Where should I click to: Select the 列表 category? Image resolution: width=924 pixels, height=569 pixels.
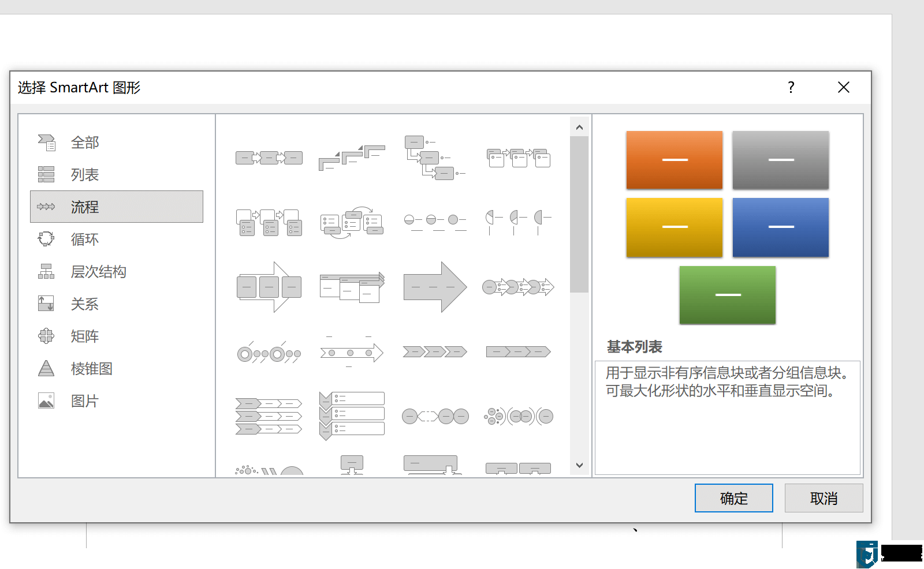click(x=117, y=174)
